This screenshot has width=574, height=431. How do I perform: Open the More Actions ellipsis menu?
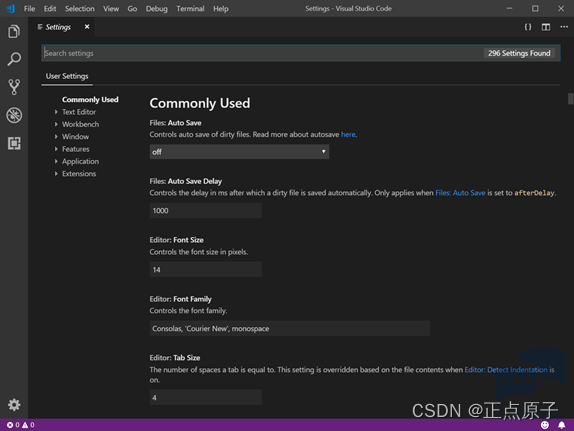point(564,27)
